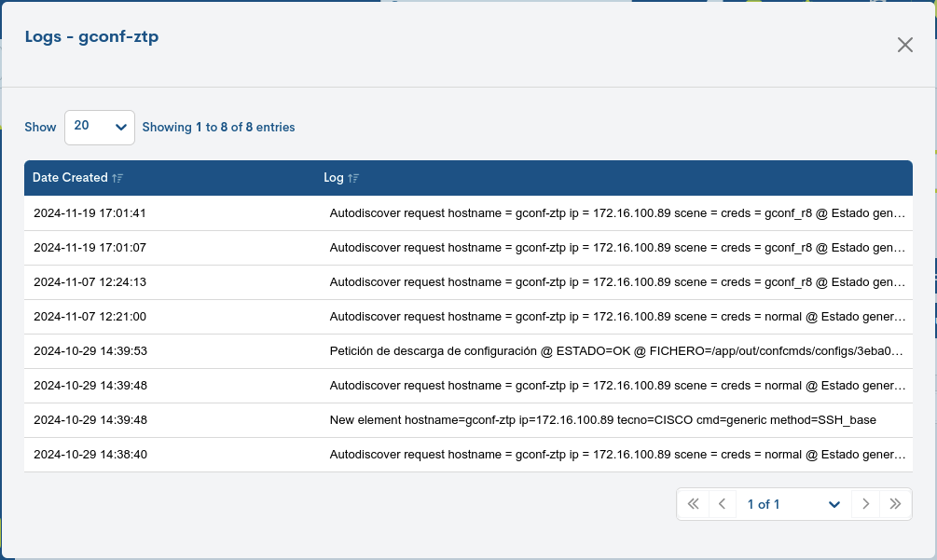Click the 'Showing 1 to 8 of 8 entries' text
937x560 pixels.
219,127
